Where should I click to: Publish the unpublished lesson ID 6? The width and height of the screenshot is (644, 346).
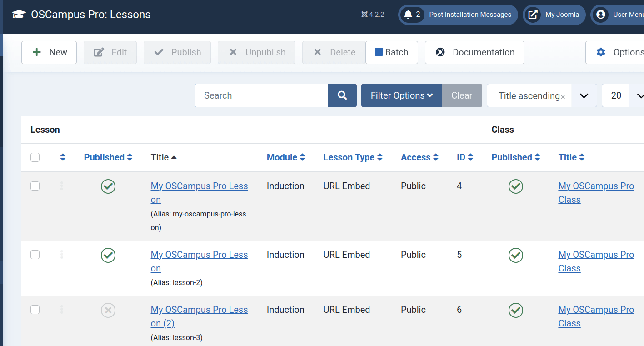108,310
